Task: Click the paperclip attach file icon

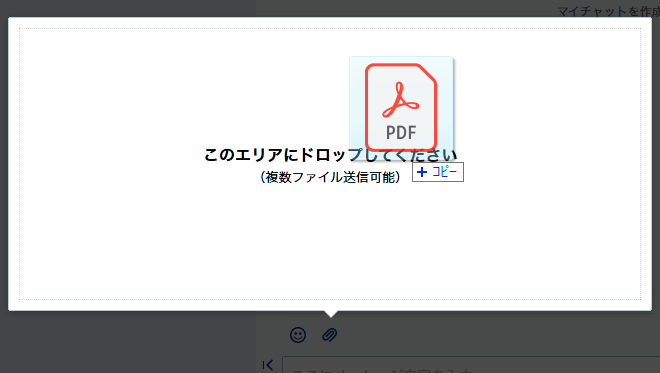Action: click(330, 335)
